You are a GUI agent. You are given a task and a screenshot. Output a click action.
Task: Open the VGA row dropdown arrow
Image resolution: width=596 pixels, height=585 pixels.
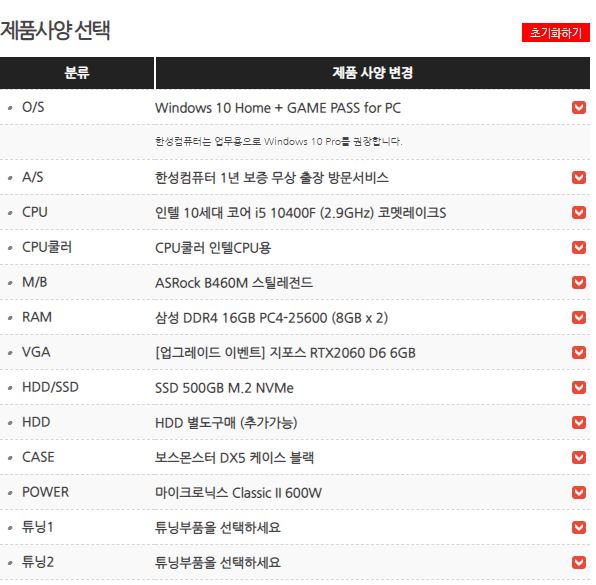coord(579,352)
